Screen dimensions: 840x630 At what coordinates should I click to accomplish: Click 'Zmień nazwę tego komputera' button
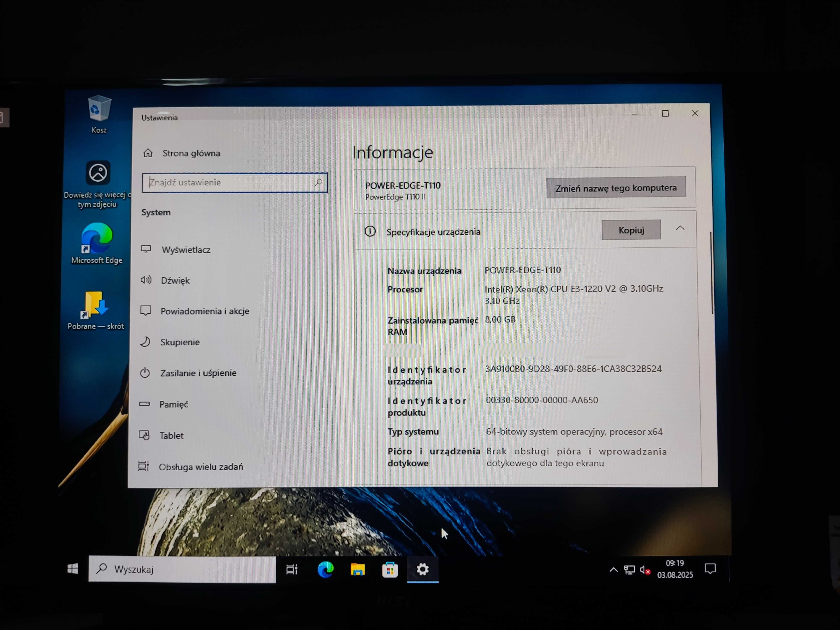coord(616,188)
